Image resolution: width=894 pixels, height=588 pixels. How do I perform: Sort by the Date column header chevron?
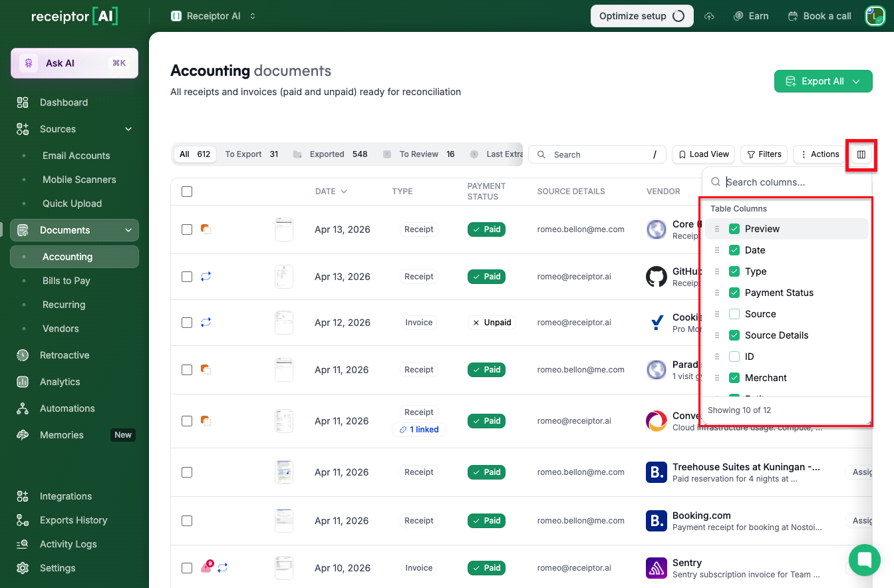[x=344, y=192]
